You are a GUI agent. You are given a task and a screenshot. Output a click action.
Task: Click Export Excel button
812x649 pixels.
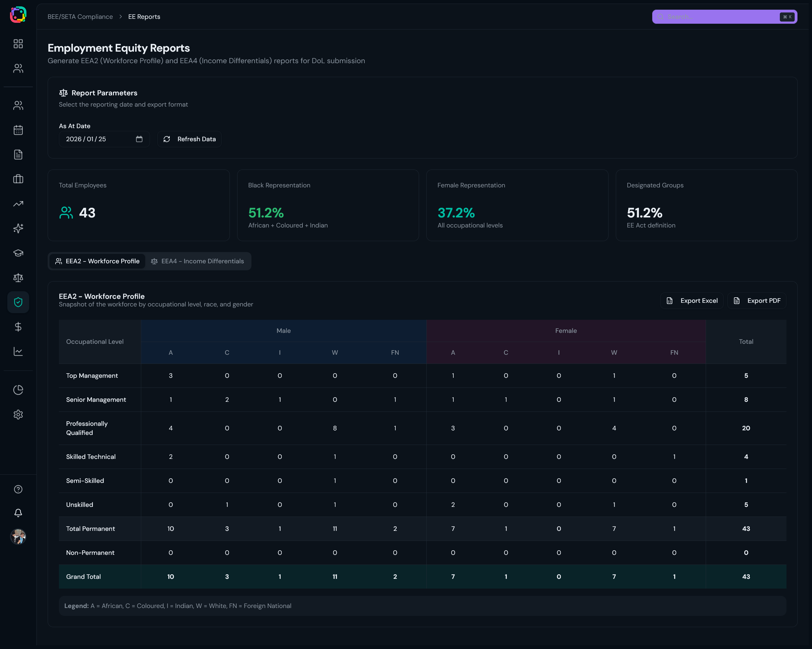[x=691, y=301]
